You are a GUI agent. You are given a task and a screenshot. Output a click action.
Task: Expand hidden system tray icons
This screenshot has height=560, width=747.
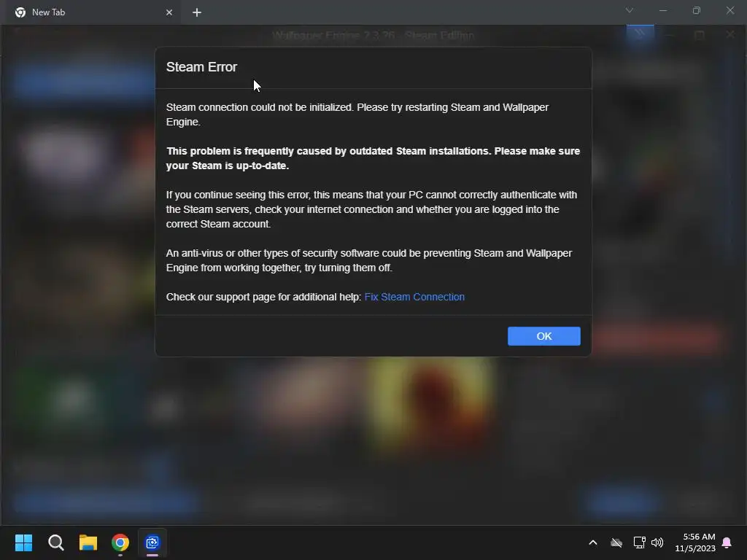(x=593, y=542)
